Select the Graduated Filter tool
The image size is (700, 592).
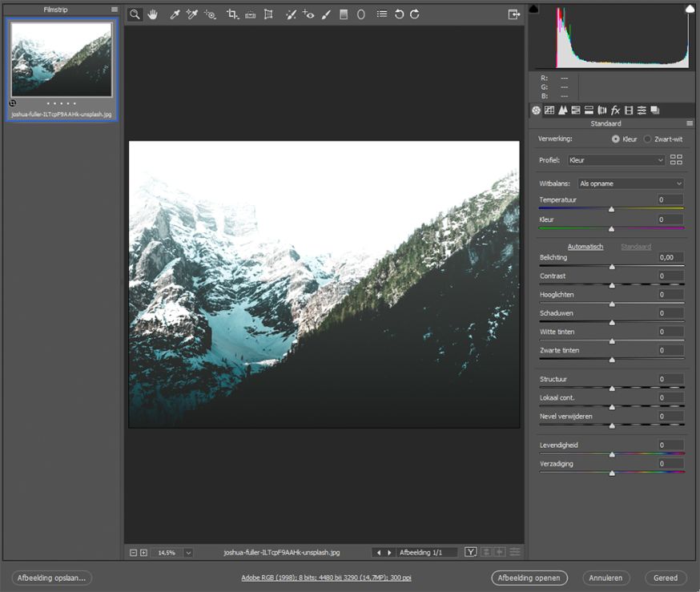pos(344,14)
